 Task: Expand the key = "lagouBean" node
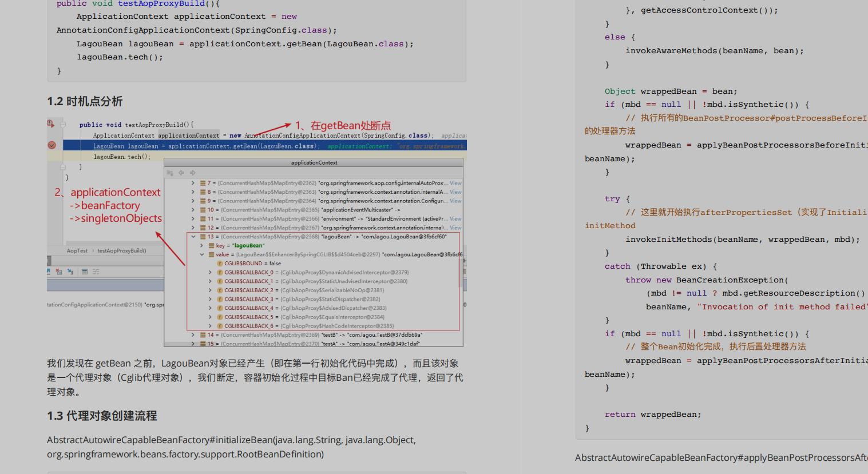(x=202, y=245)
